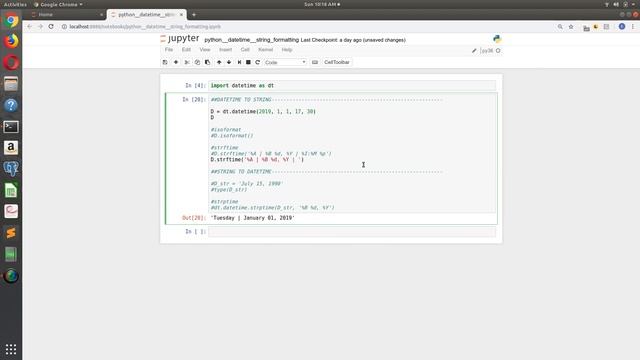The height and width of the screenshot is (360, 640).
Task: Bookmark this page with the star icon
Action: coord(571,27)
